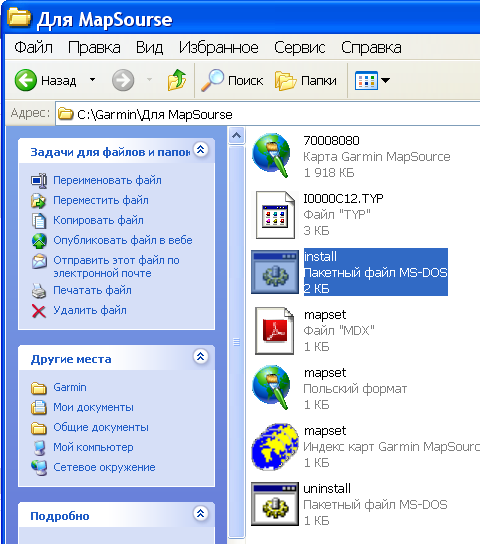480x544 pixels.
Task: Open the Сервис menu
Action: 300,48
